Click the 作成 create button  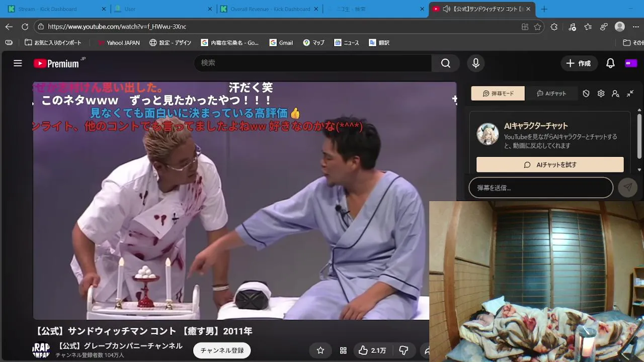579,63
